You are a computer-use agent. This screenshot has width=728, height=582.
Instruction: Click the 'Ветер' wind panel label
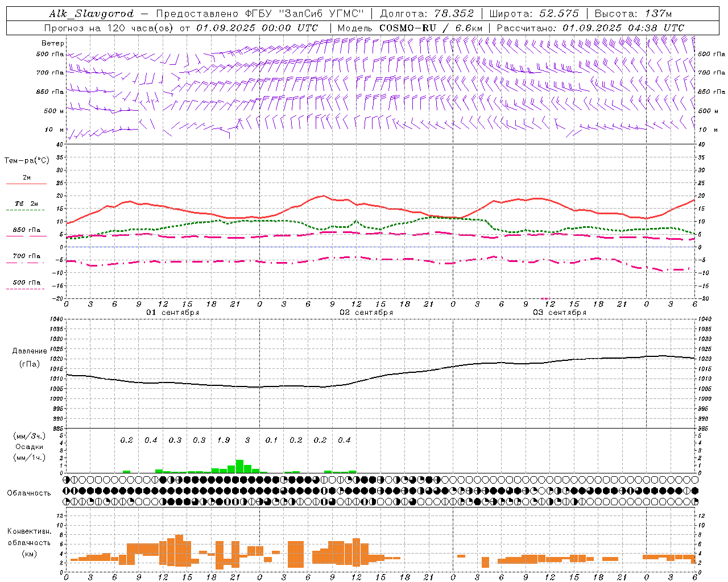[53, 43]
